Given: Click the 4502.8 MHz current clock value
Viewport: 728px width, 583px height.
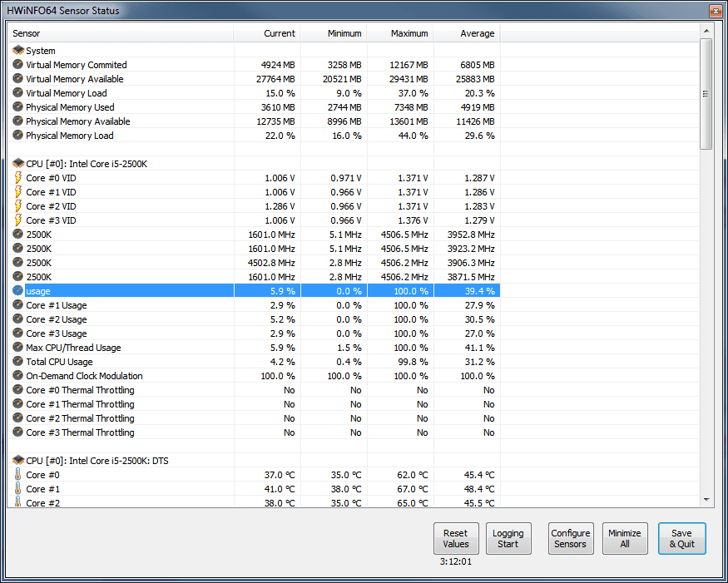Looking at the screenshot, I should (271, 263).
